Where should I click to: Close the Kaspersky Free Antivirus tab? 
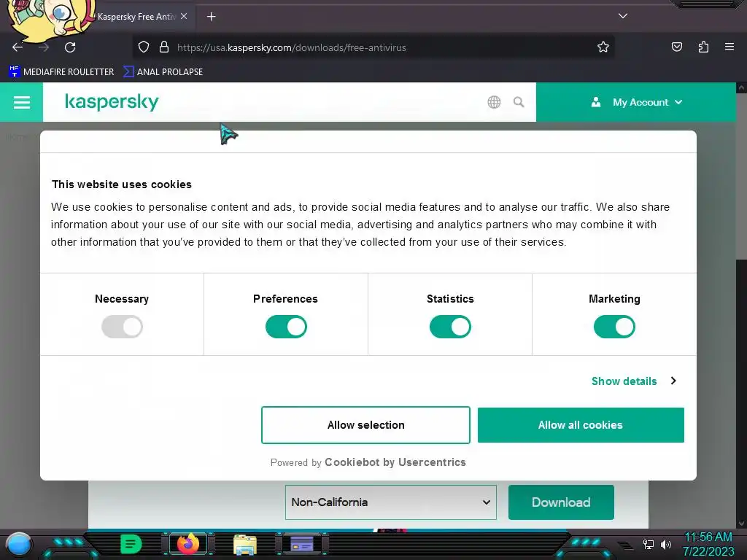pos(184,16)
